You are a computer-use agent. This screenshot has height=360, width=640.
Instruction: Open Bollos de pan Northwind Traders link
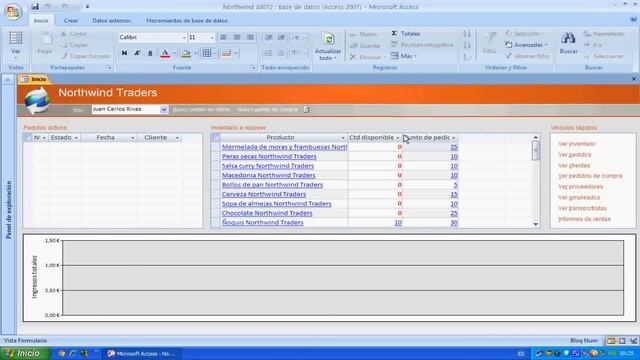coord(272,184)
